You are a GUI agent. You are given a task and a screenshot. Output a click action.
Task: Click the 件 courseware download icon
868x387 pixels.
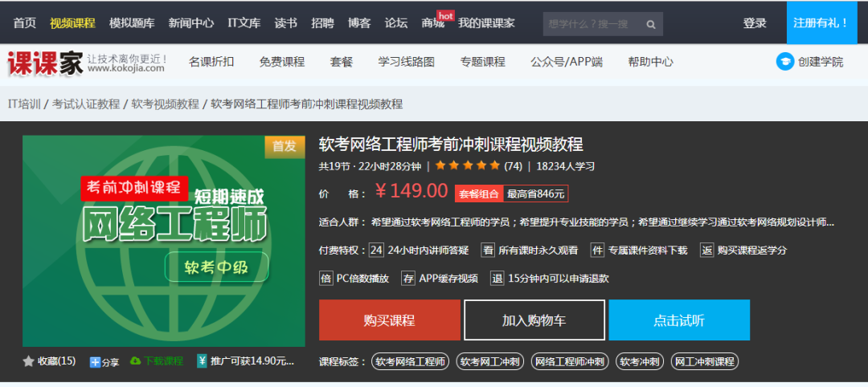pyautogui.click(x=597, y=250)
